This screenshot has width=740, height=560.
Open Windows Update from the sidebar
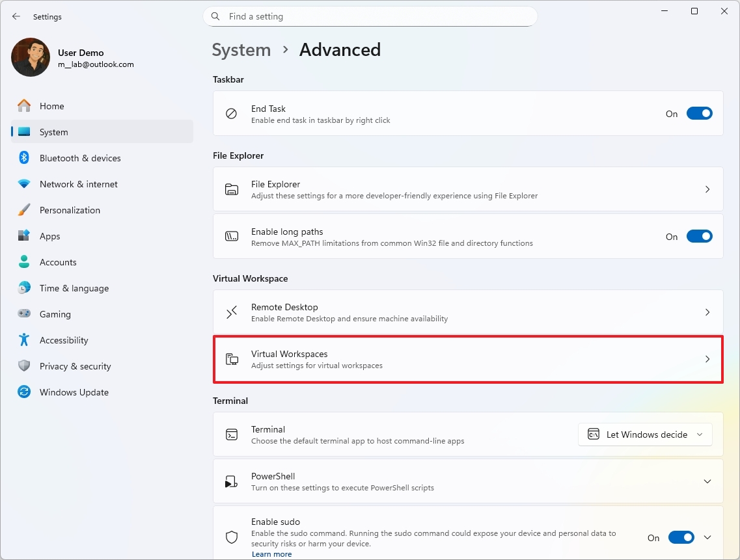coord(75,392)
